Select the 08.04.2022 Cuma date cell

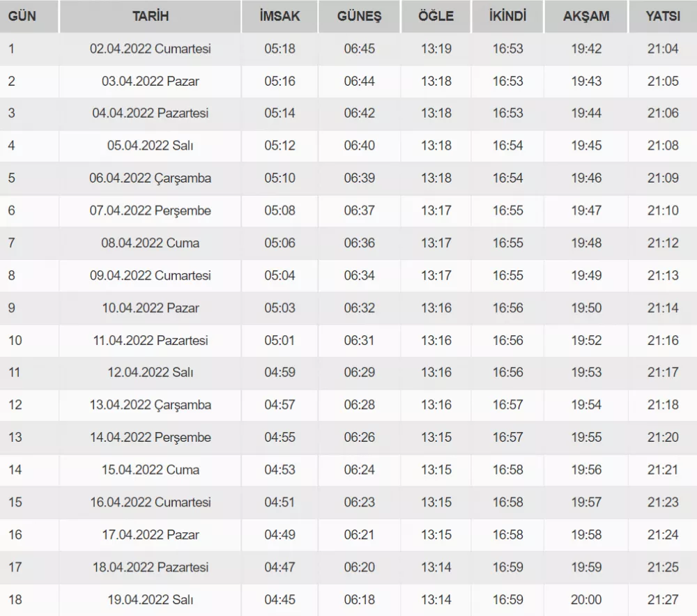151,243
